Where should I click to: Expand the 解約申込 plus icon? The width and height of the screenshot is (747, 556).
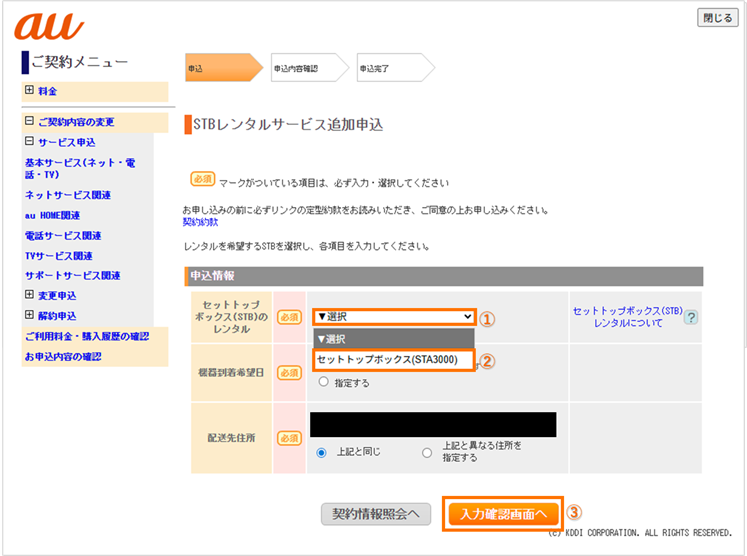click(x=30, y=315)
